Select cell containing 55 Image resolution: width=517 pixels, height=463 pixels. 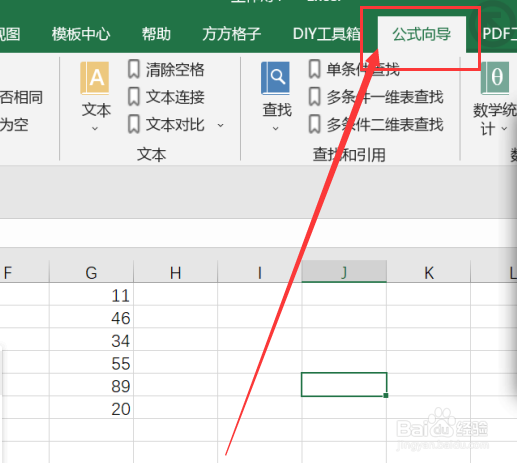tap(91, 362)
